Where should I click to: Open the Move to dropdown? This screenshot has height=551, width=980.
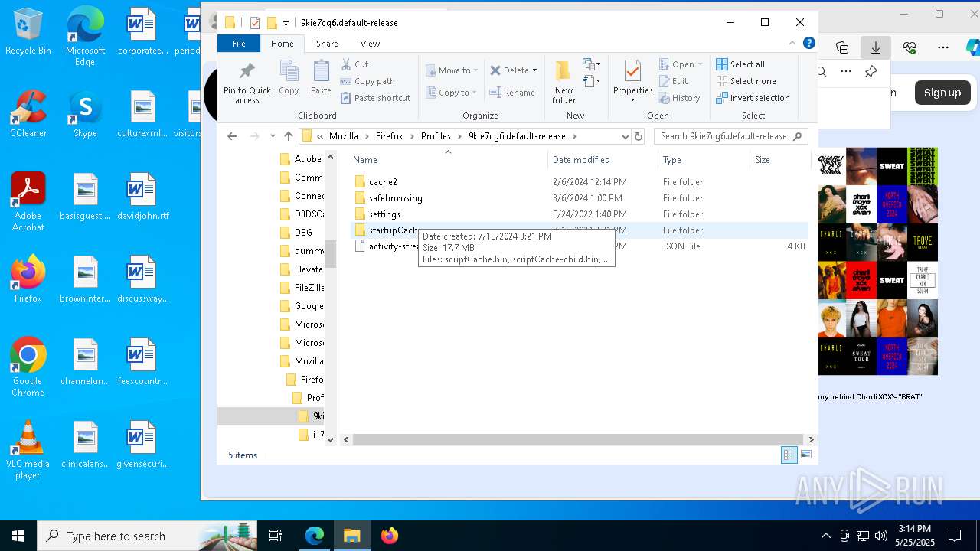[452, 70]
